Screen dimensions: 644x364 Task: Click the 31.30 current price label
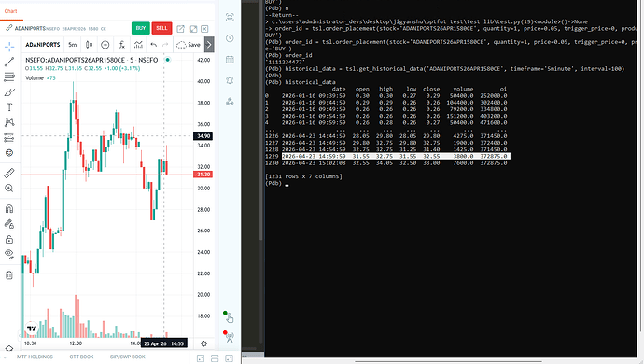coord(203,175)
